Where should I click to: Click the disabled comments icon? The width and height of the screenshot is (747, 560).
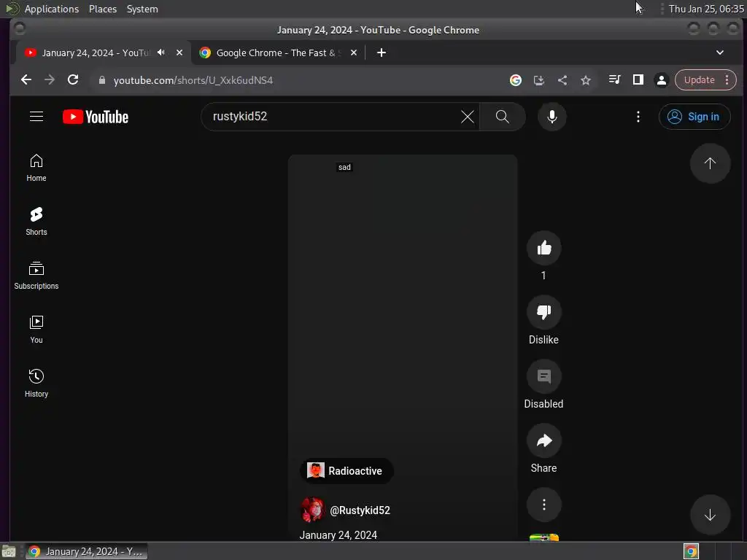click(x=543, y=377)
